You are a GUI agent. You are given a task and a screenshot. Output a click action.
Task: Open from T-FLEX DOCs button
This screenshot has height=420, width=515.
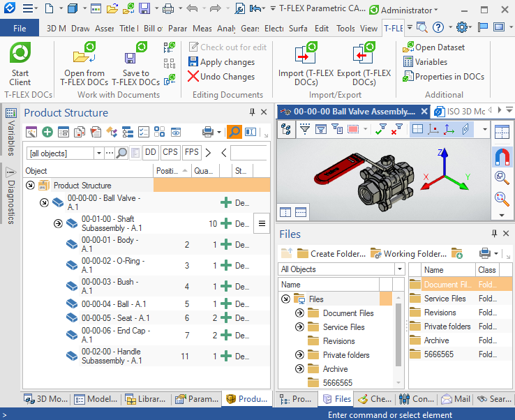(84, 63)
